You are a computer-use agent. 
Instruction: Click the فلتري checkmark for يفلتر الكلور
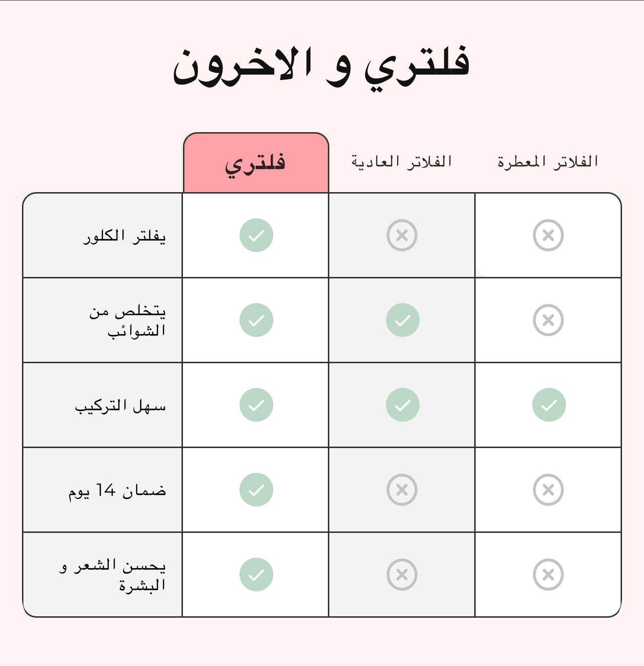tap(256, 235)
